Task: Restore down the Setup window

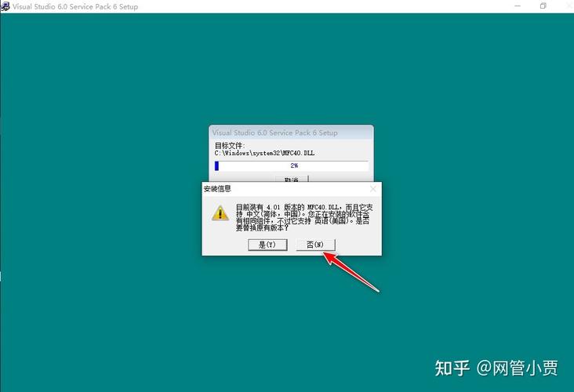Action: point(543,6)
